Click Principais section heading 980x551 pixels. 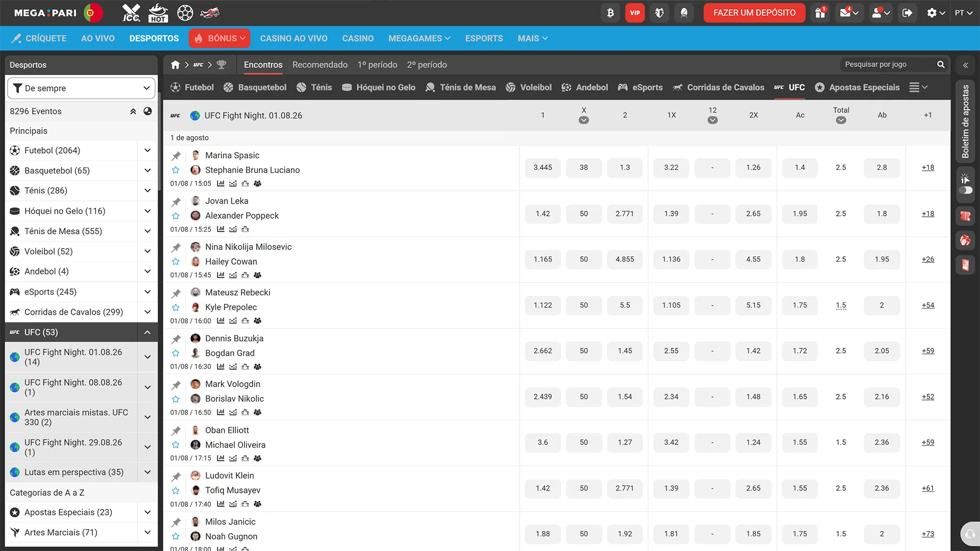29,131
